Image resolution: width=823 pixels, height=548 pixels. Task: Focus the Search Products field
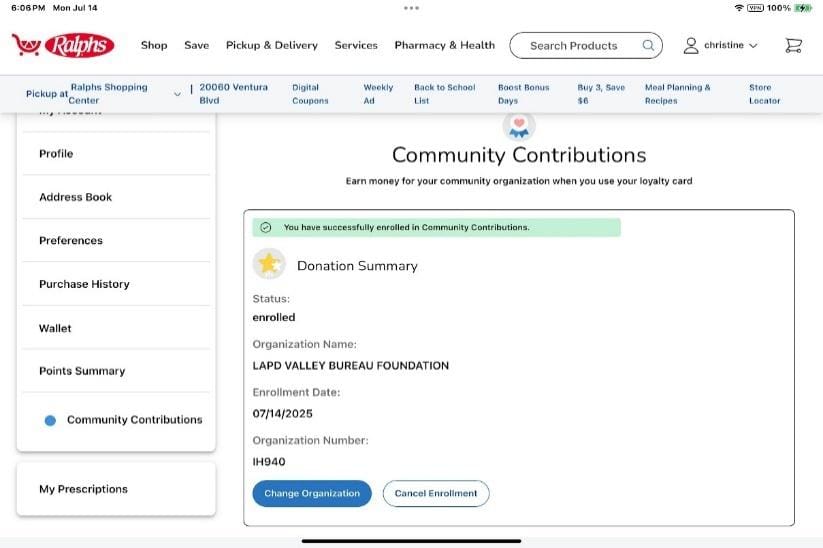(586, 45)
